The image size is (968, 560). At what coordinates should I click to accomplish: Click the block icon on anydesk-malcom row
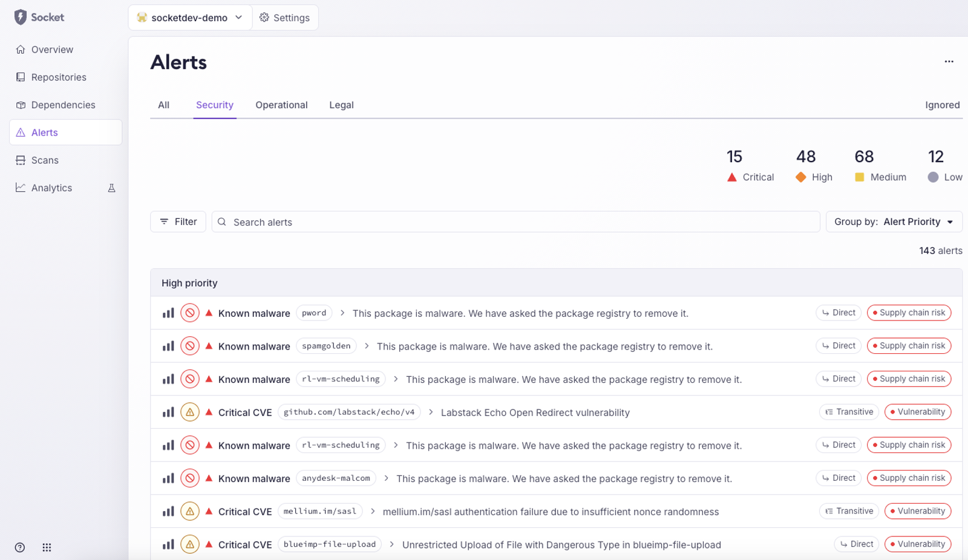[190, 478]
